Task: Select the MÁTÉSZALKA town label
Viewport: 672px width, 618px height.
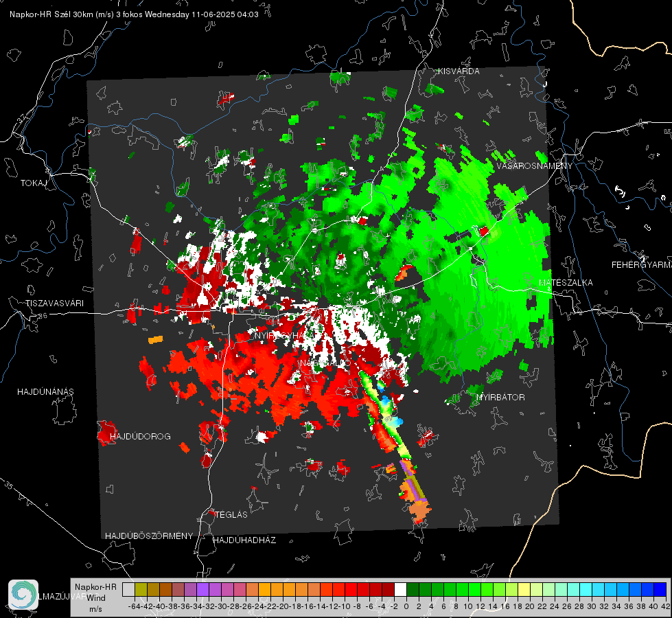Action: click(x=566, y=283)
